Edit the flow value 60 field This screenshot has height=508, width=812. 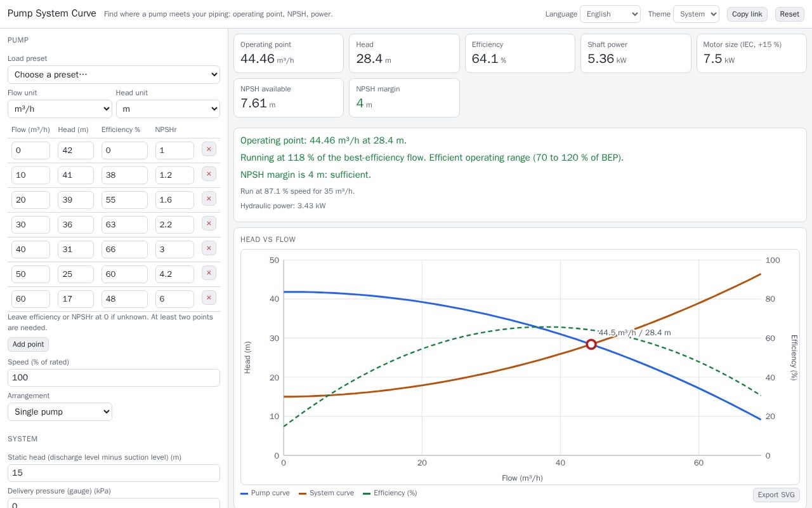click(x=30, y=299)
